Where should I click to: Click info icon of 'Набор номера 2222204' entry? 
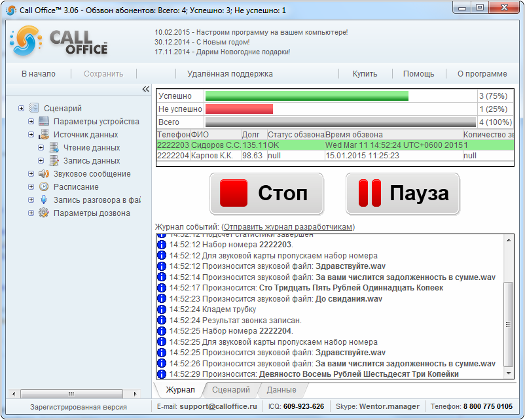pyautogui.click(x=162, y=330)
